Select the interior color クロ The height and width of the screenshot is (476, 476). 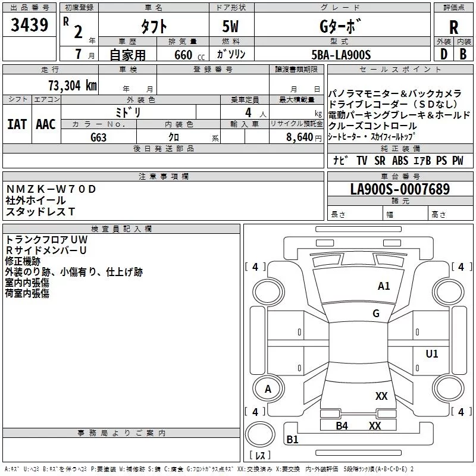pos(174,137)
